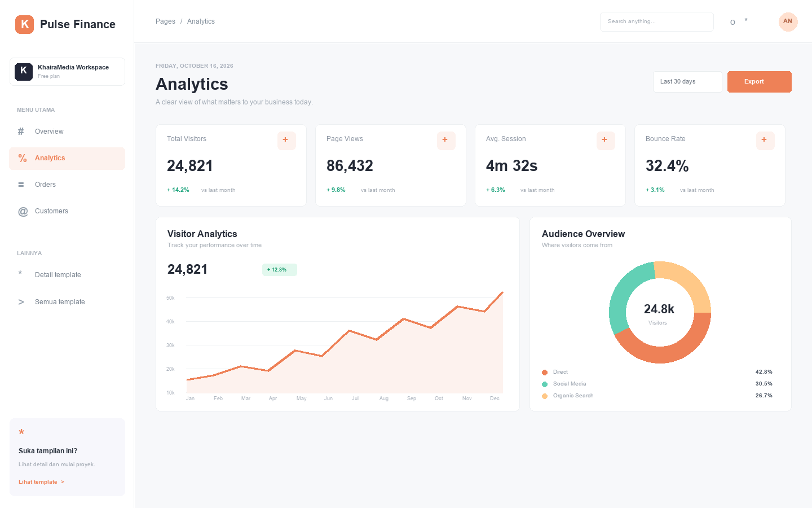Click the + 12.8% growth badge
The height and width of the screenshot is (508, 812).
279,270
